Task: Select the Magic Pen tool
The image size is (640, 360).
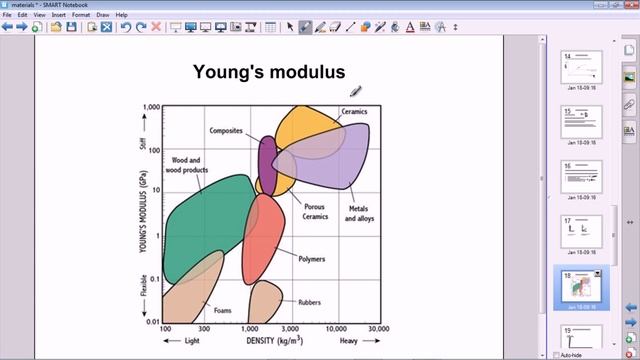Action: click(380, 27)
